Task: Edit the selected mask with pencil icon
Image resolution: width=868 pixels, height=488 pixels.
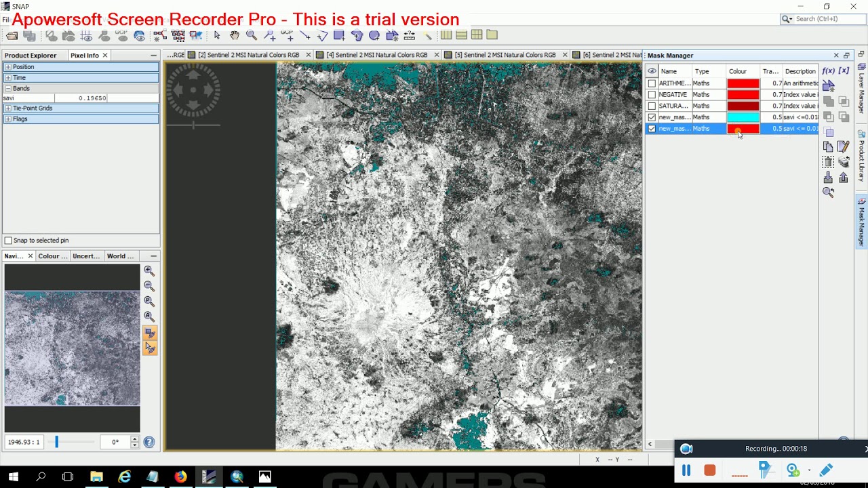Action: [x=844, y=146]
